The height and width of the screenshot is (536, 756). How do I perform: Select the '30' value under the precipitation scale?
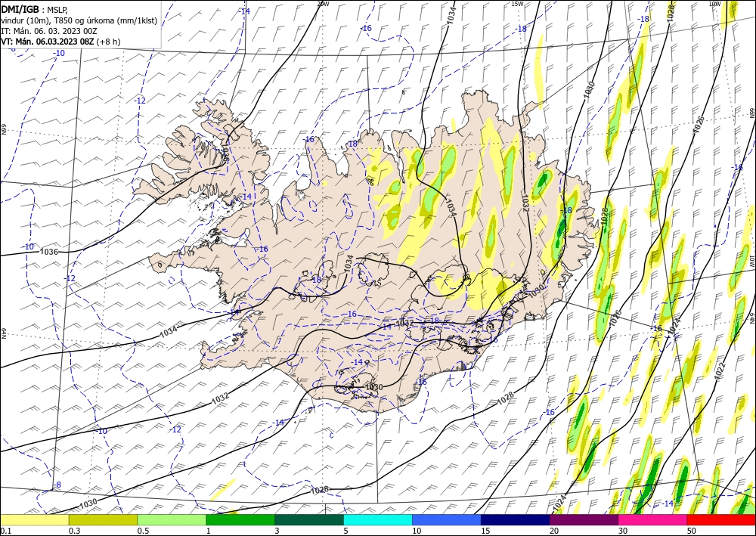(623, 531)
